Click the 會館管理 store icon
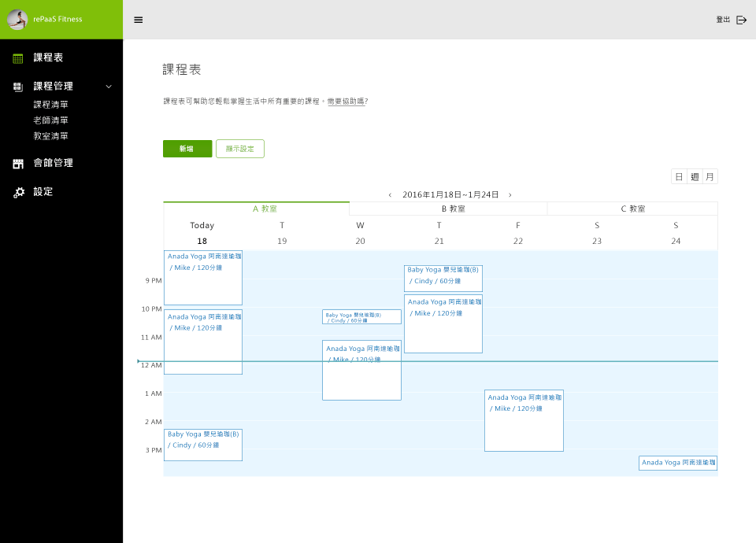This screenshot has height=543, width=756. coord(18,164)
